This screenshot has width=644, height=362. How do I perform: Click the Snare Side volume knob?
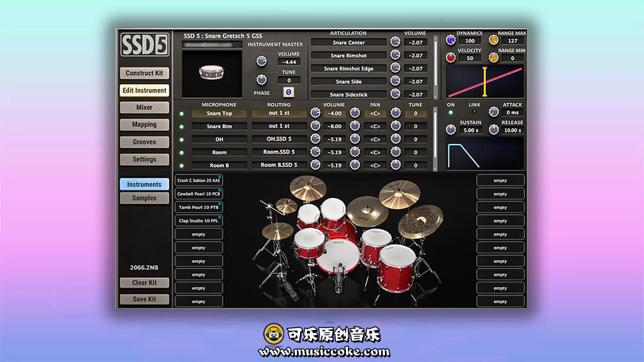tap(395, 81)
